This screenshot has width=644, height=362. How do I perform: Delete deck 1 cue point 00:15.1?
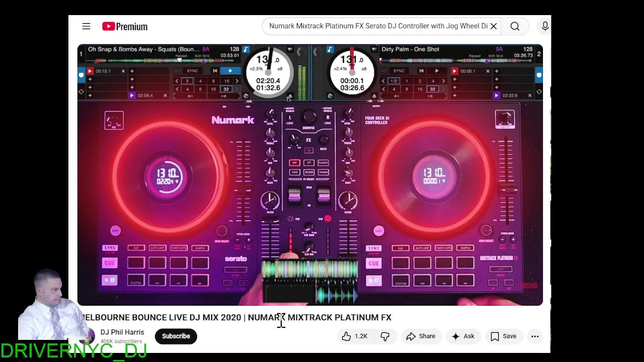(x=123, y=71)
